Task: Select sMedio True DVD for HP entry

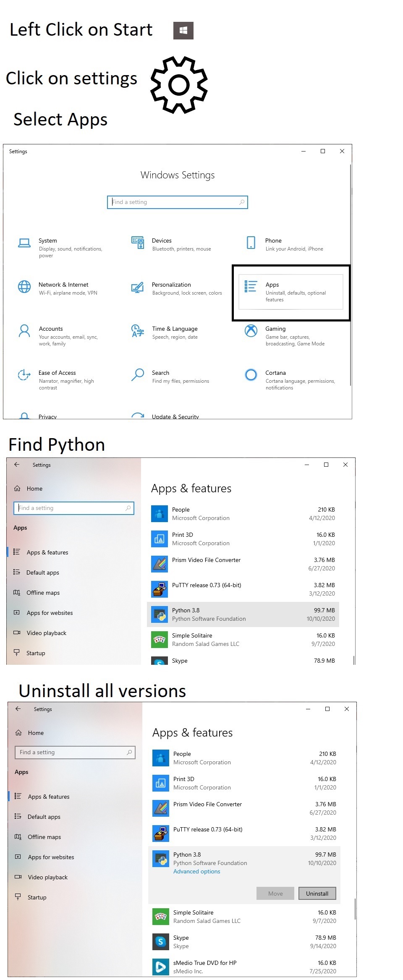Action: pyautogui.click(x=204, y=963)
